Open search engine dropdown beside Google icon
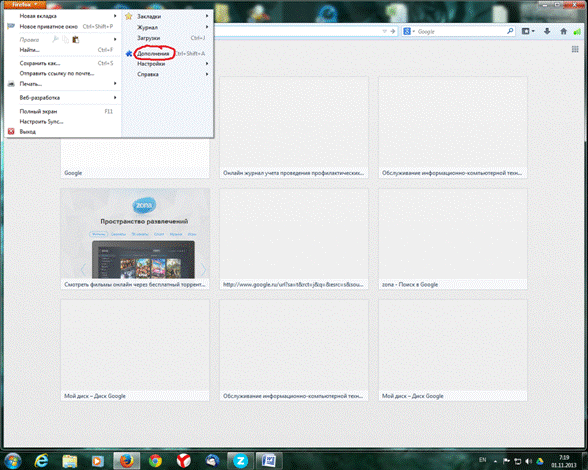Viewport: 588px width, 470px height. [x=414, y=32]
